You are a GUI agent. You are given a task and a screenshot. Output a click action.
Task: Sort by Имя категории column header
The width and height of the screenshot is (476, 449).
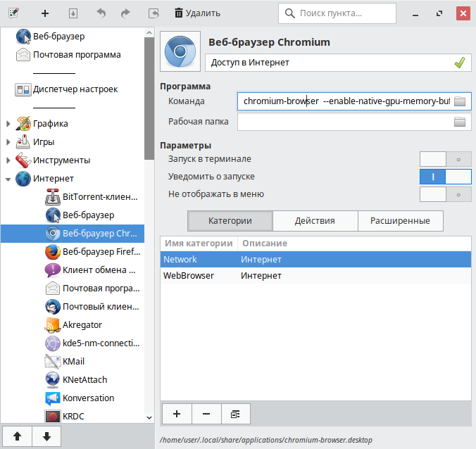[199, 244]
